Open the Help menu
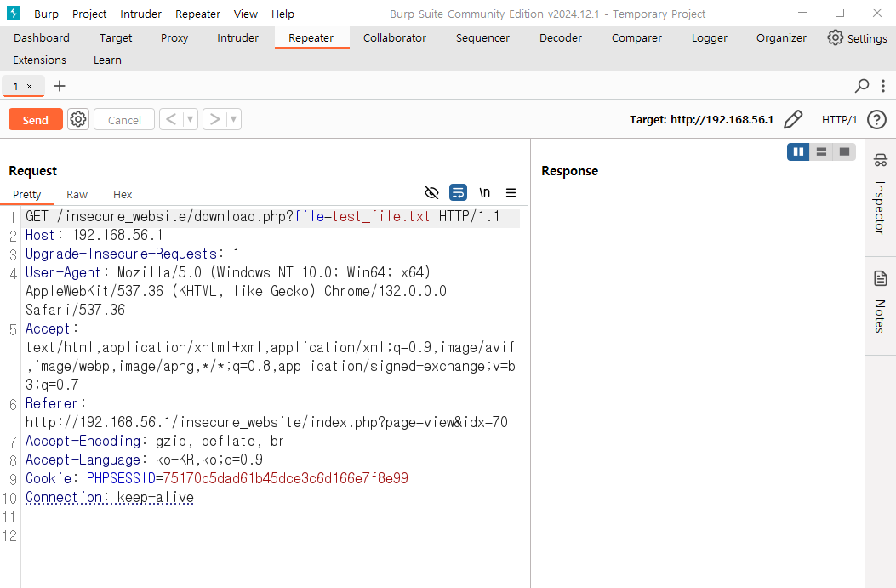Viewport: 896px width, 588px height. pyautogui.click(x=282, y=14)
